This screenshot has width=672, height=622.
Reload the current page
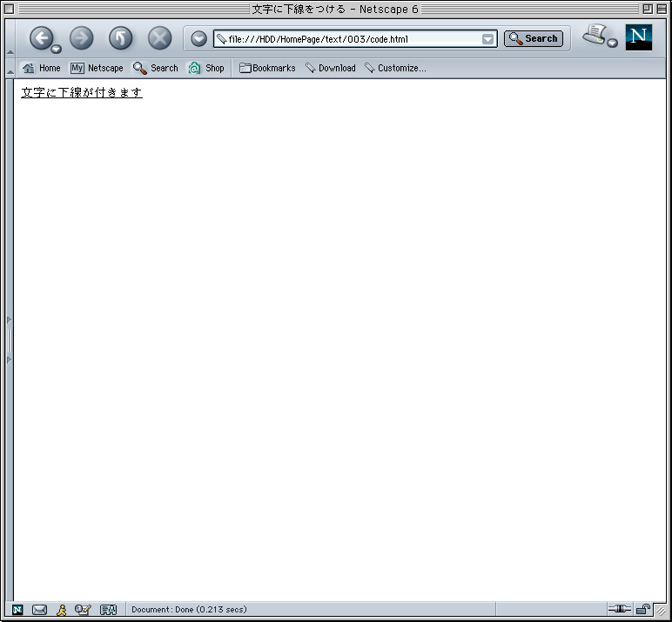[x=120, y=38]
